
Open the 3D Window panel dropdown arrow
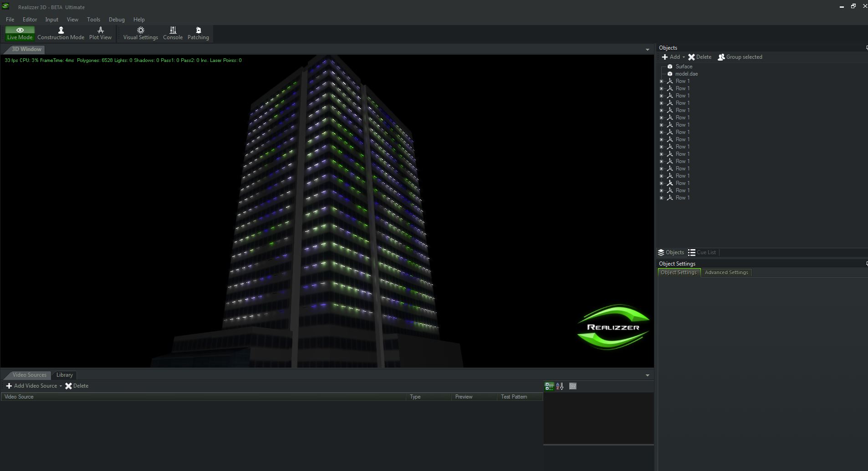click(x=648, y=49)
